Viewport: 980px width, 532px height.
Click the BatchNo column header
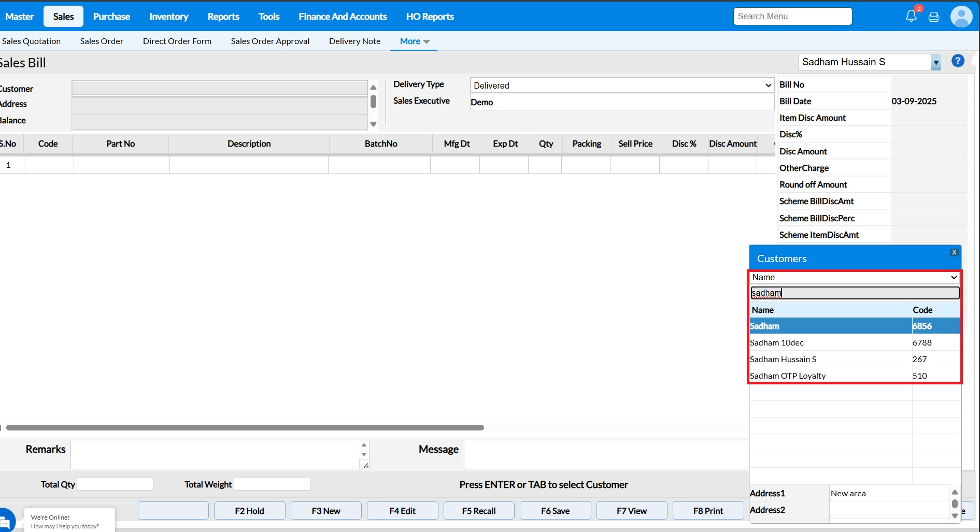381,143
